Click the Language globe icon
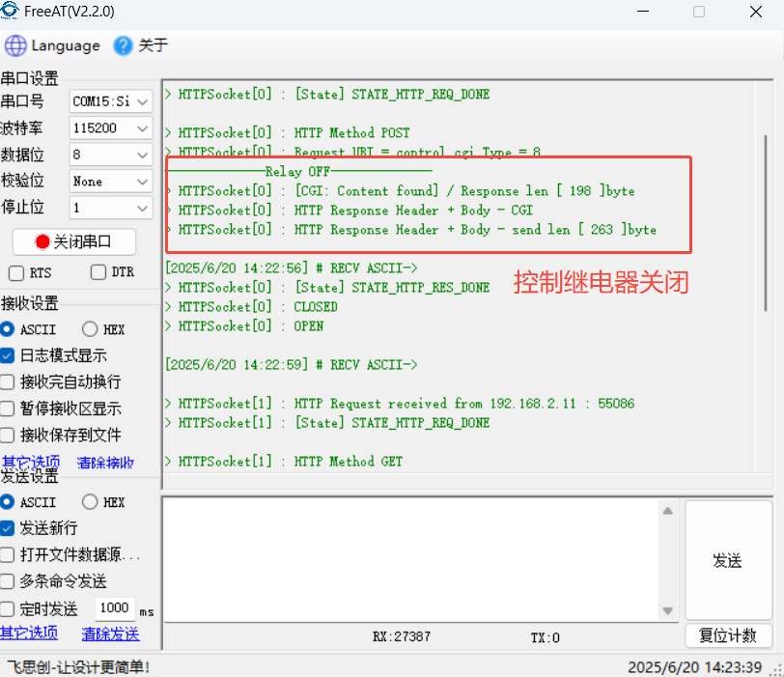This screenshot has height=677, width=784. [15, 46]
